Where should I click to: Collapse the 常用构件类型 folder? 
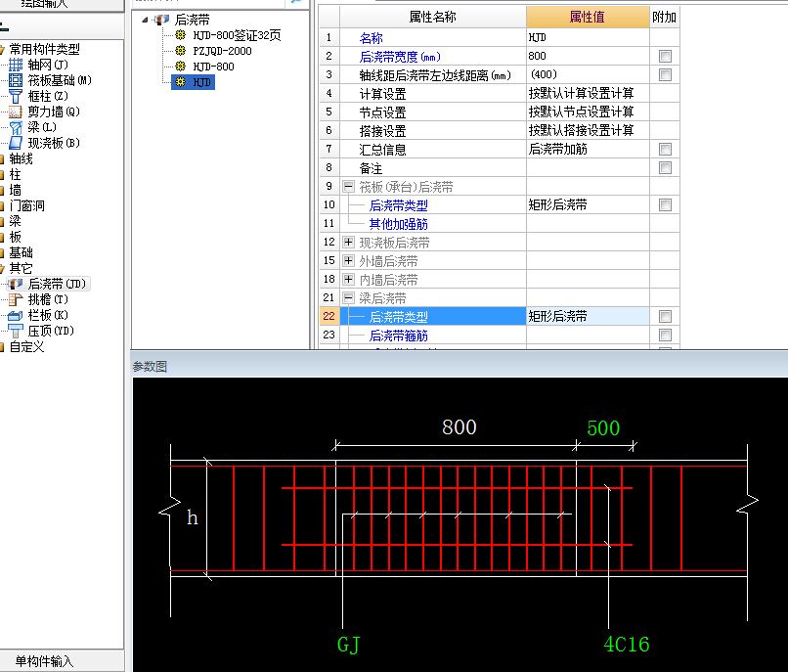(2, 49)
